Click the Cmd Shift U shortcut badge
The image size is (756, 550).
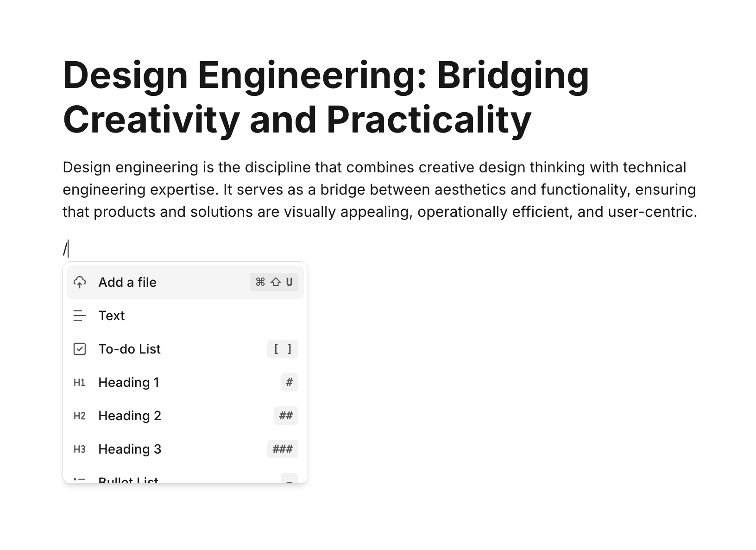coord(274,282)
